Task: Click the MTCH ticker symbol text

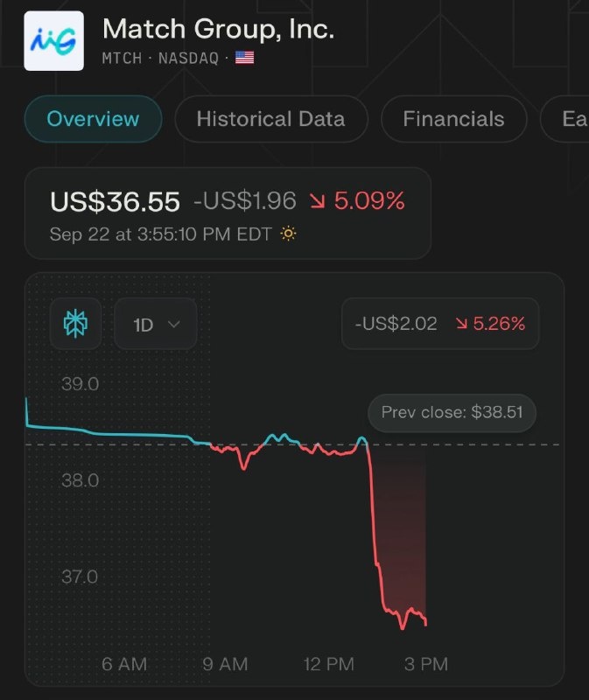Action: 122,58
